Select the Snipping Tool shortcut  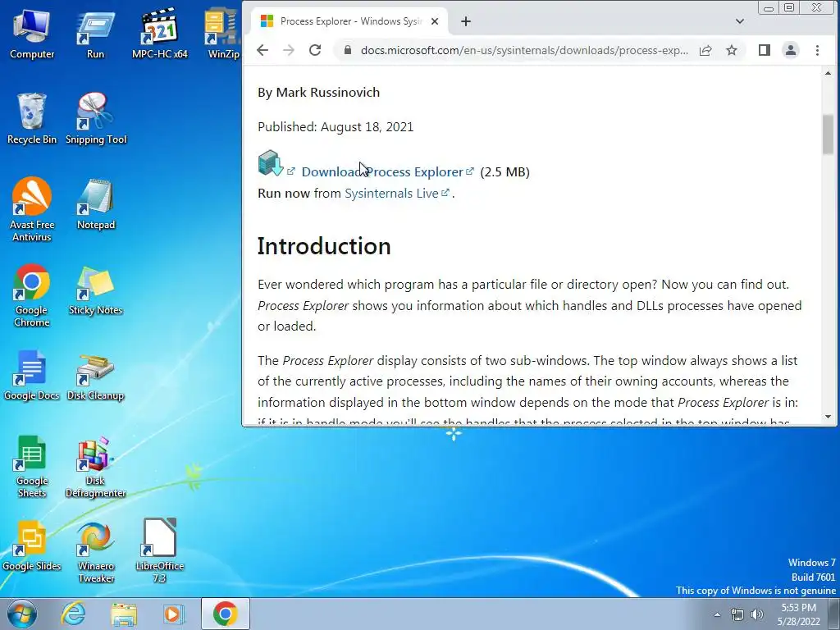(96, 119)
